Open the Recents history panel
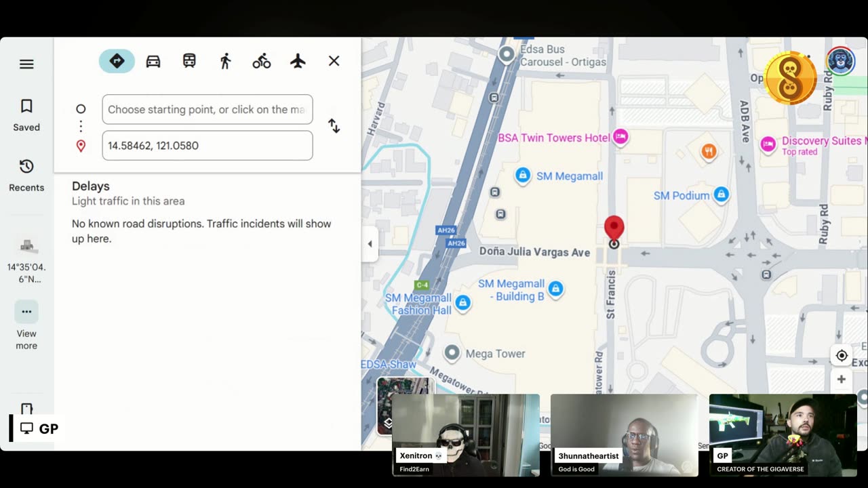Image resolution: width=868 pixels, height=488 pixels. (x=26, y=176)
